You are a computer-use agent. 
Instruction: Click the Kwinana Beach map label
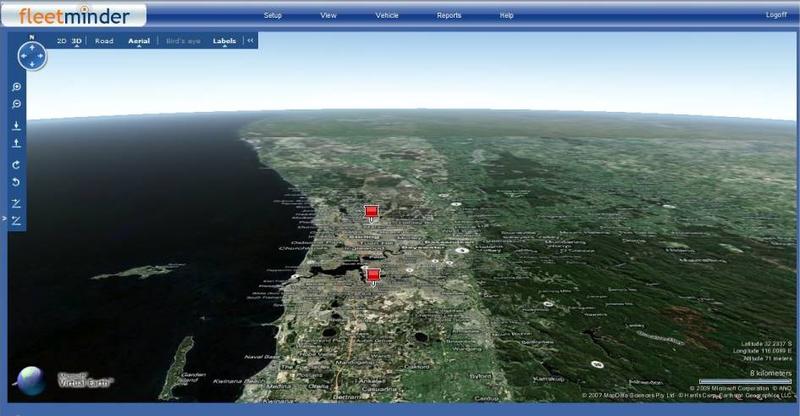point(239,381)
